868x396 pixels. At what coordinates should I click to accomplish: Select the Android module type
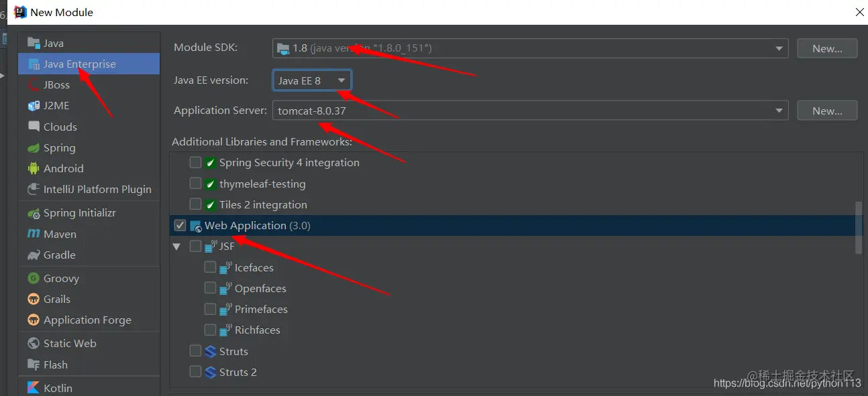(89, 168)
